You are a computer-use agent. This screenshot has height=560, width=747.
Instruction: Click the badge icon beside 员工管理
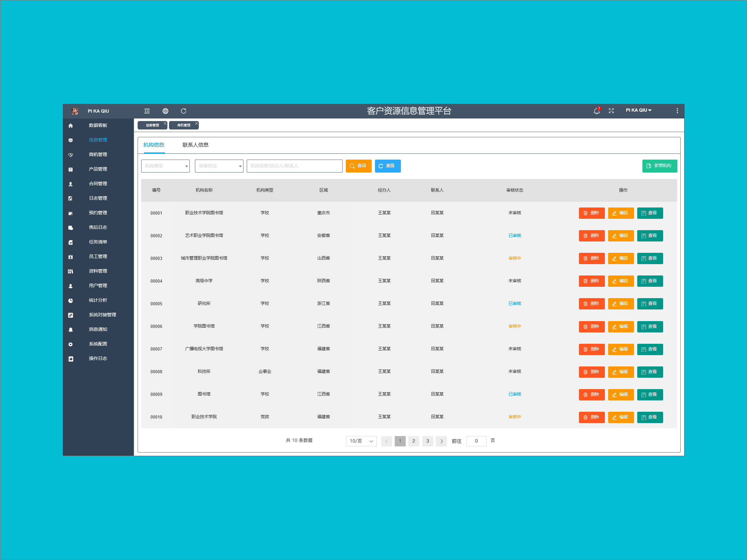[71, 257]
